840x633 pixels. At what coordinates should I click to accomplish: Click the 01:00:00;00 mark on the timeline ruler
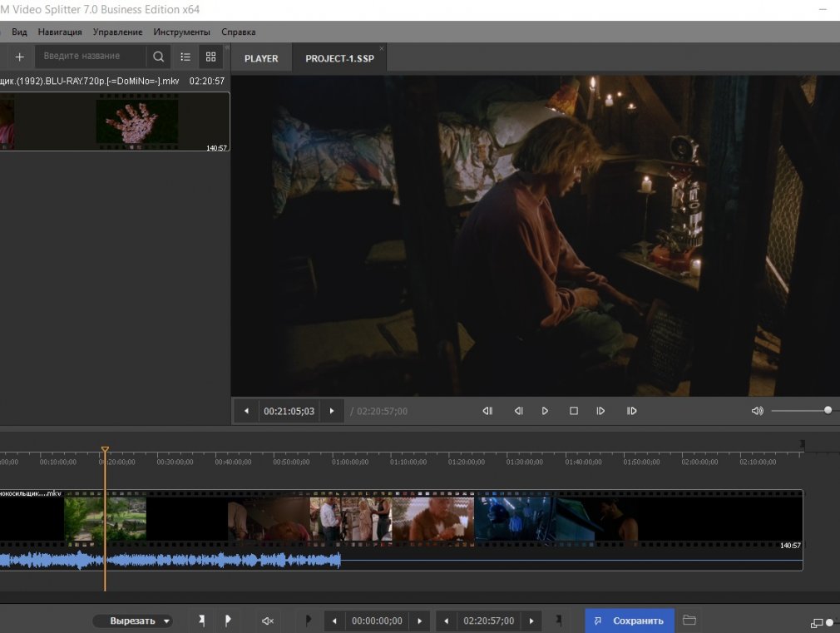click(x=350, y=462)
